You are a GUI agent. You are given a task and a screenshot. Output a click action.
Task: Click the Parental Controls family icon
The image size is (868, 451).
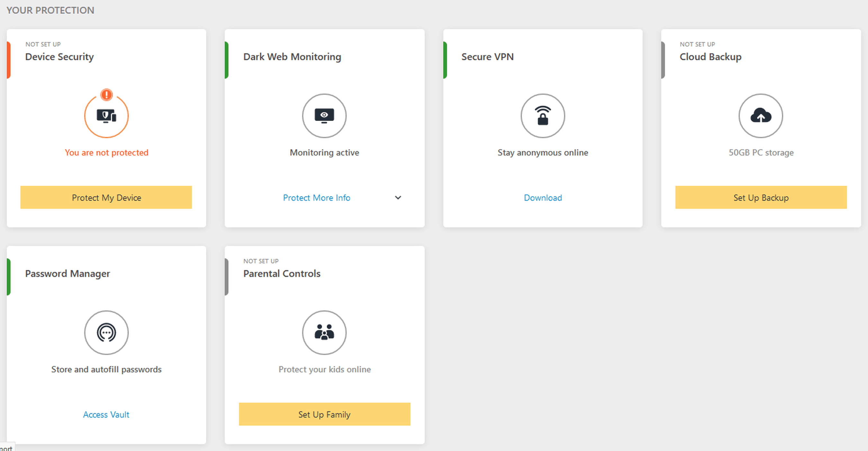point(324,332)
